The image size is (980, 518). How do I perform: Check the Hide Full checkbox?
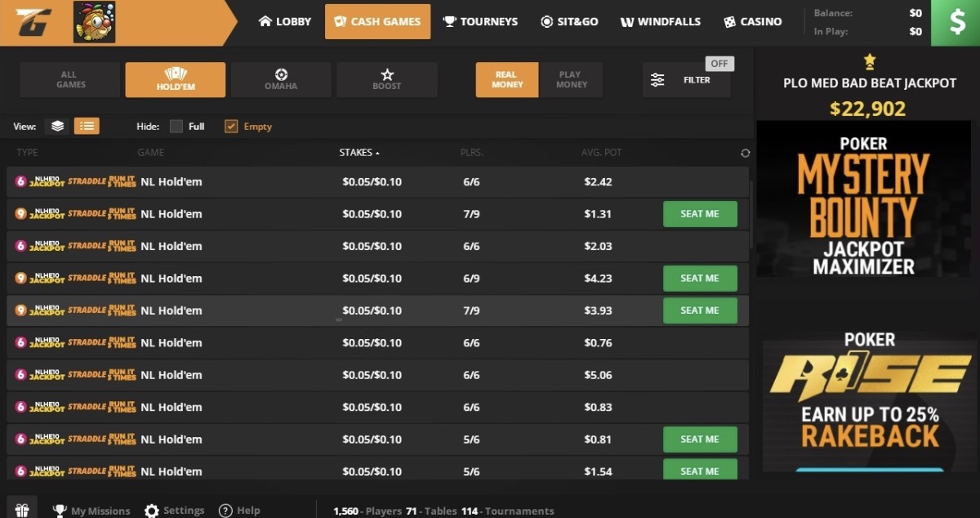pos(176,126)
